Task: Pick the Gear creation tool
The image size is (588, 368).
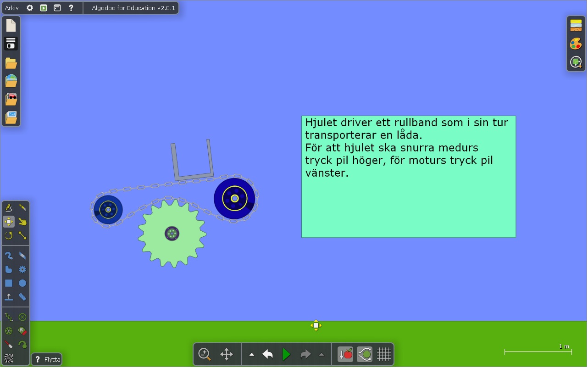Action: [x=22, y=269]
